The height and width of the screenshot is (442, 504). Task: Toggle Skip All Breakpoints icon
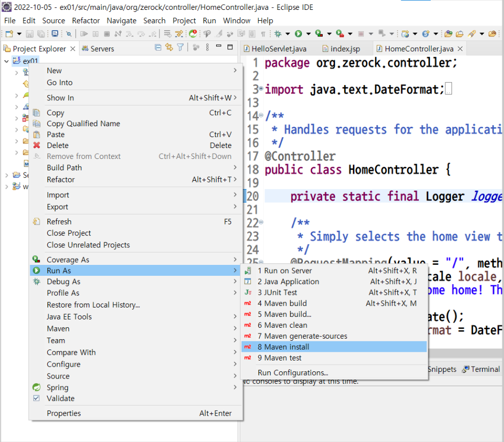point(69,34)
